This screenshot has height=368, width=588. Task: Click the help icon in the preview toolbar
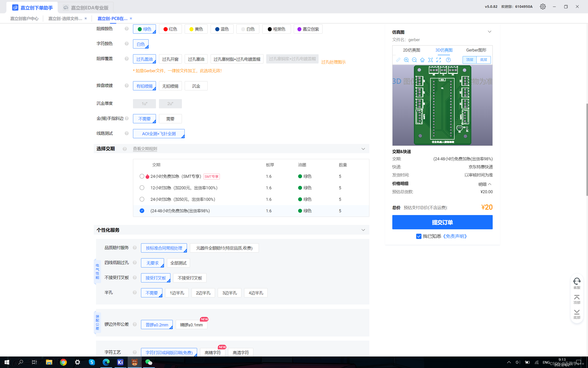tap(448, 60)
